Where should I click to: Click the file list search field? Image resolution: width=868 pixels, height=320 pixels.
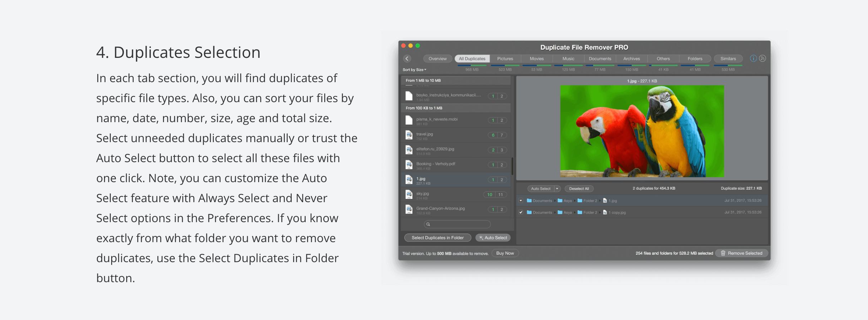click(x=457, y=224)
